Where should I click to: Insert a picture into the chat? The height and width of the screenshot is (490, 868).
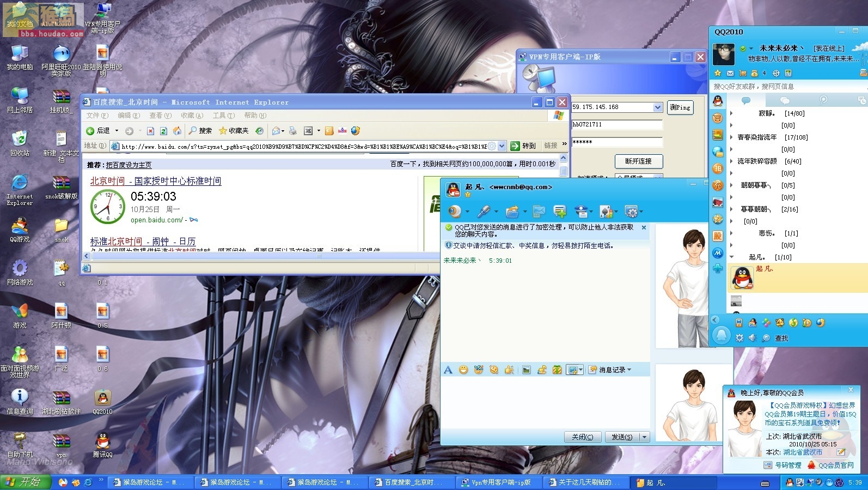pos(527,370)
